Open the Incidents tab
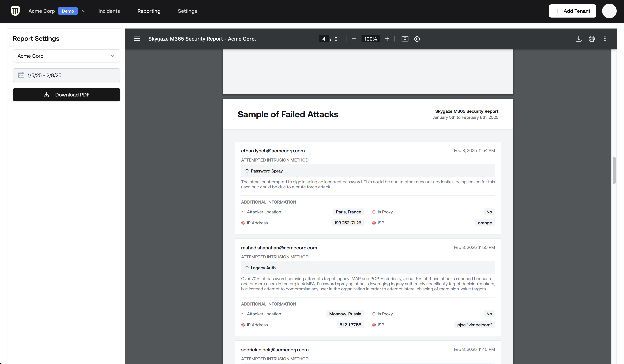The height and width of the screenshot is (364, 624). click(x=109, y=11)
